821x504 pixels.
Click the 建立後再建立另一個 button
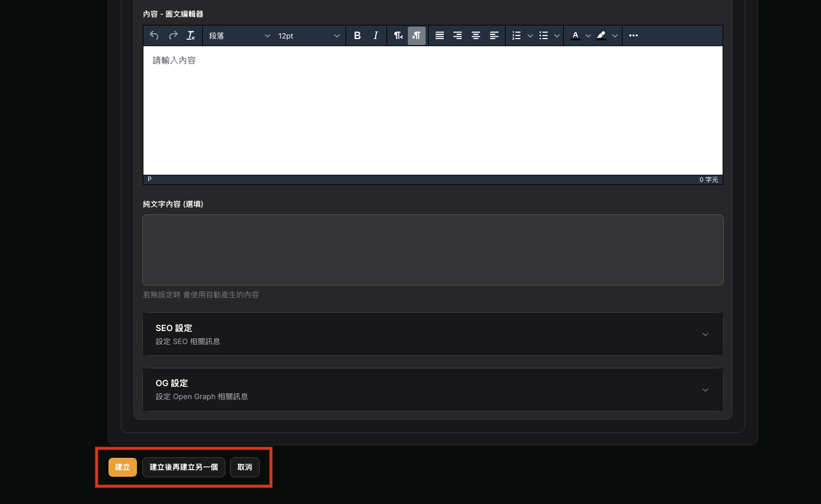pos(184,467)
